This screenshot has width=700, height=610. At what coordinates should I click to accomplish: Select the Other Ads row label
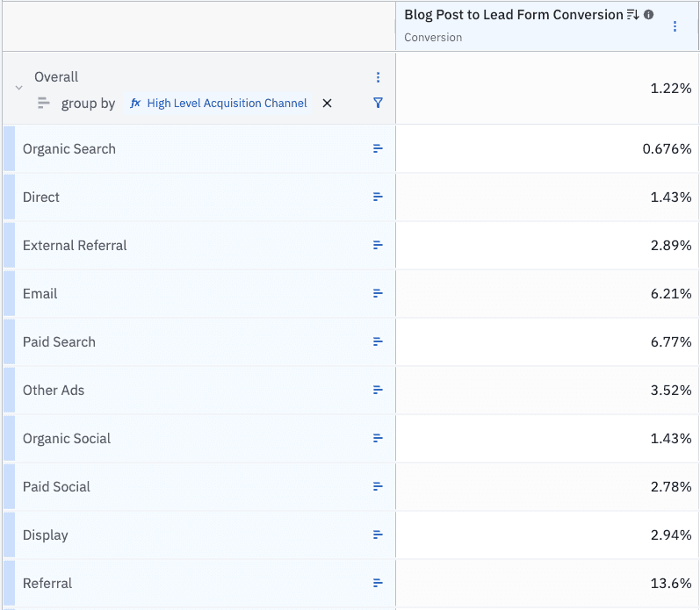[54, 391]
